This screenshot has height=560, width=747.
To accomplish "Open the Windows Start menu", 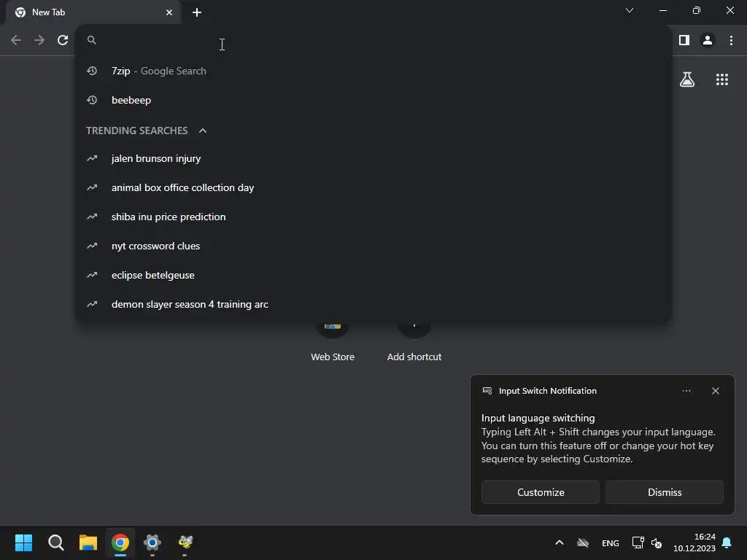I will click(x=24, y=542).
